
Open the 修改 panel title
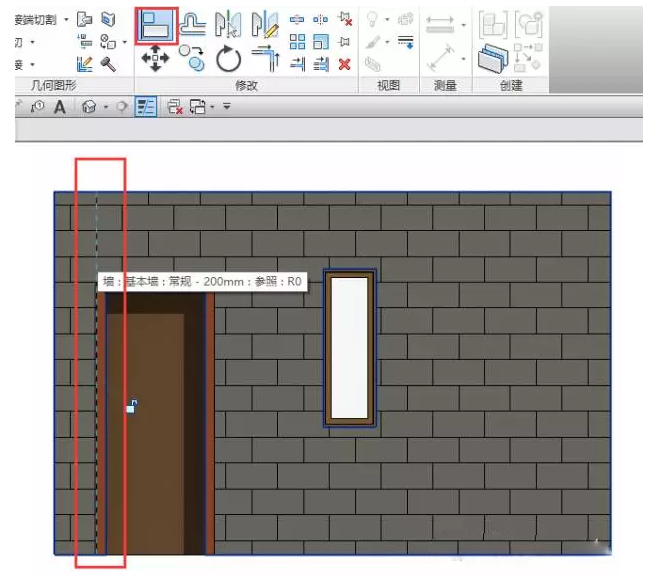pos(246,86)
